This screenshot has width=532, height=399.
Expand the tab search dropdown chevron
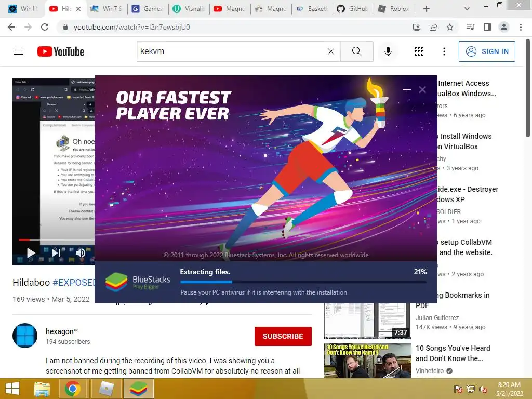[467, 9]
